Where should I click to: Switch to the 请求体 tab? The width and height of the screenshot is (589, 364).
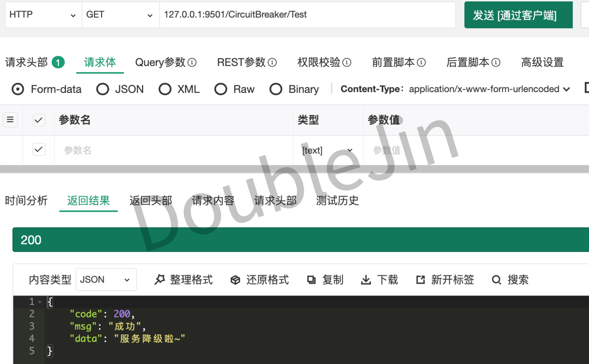(100, 62)
